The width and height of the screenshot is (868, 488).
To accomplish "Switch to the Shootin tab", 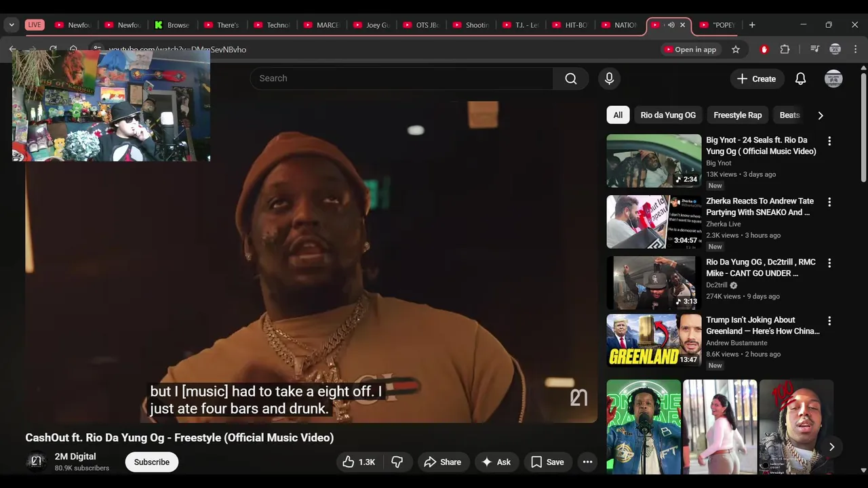I will pyautogui.click(x=471, y=25).
